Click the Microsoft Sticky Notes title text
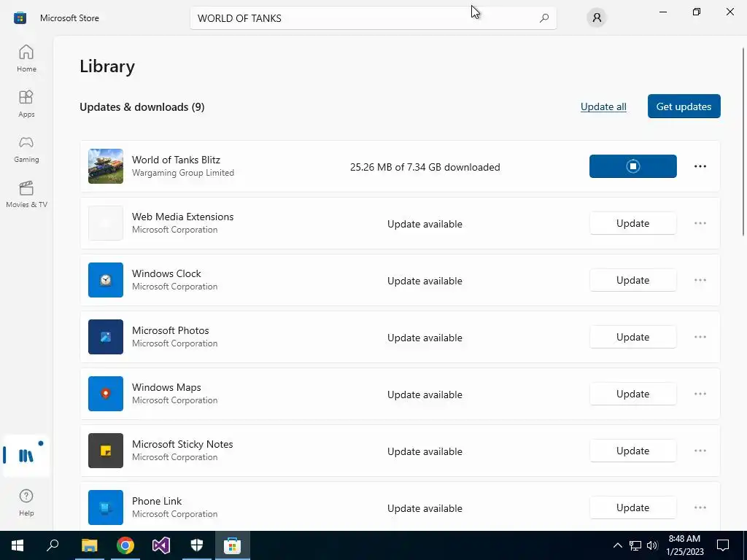 [182, 444]
